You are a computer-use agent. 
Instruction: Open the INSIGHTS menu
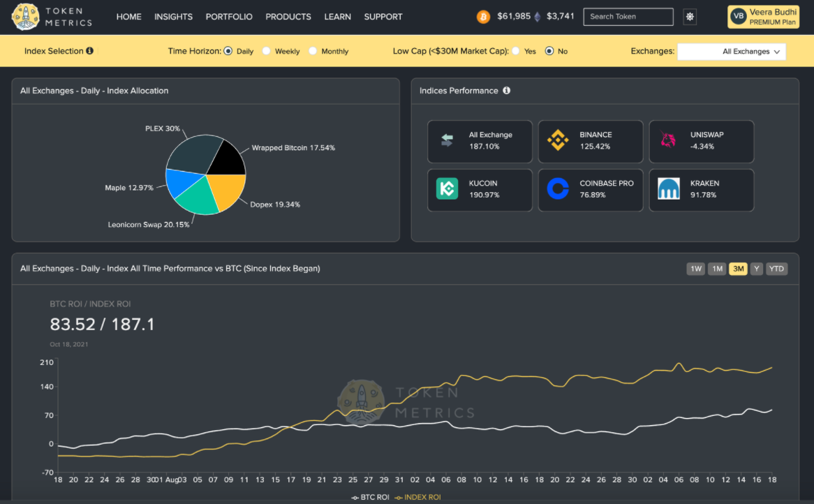pyautogui.click(x=173, y=17)
